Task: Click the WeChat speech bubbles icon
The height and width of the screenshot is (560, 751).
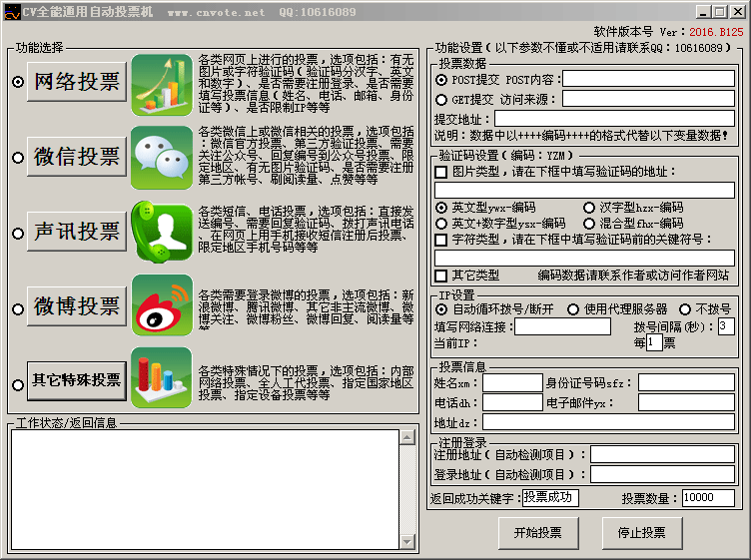Action: [161, 158]
